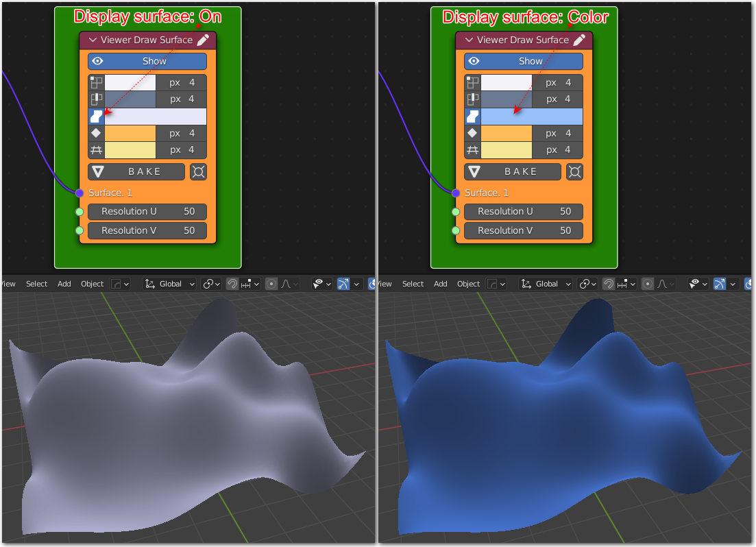Open gray-blue edges color swatch in 'On' node
Screen dimensions: 756x547
click(x=130, y=99)
